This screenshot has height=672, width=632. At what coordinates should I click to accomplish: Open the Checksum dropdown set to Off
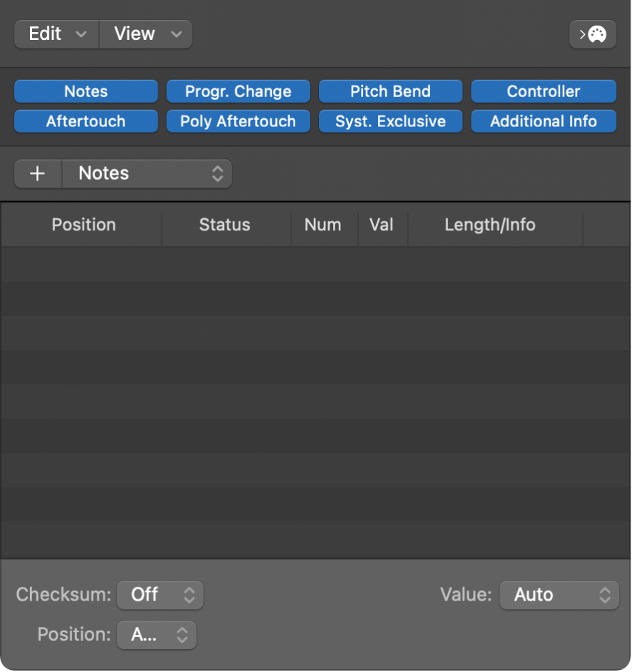160,594
